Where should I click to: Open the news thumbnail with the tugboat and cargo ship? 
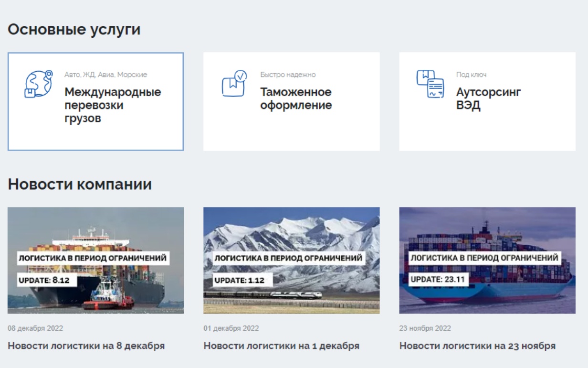coord(95,260)
